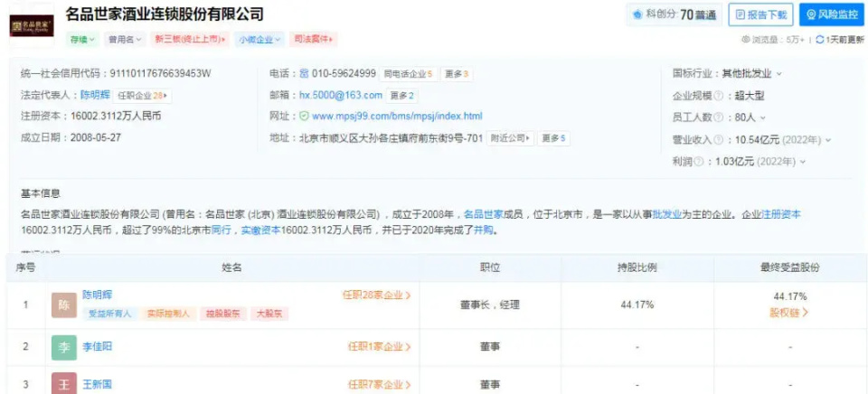
Task: Click the 名品世家 company logo thumbnail
Action: (x=32, y=25)
